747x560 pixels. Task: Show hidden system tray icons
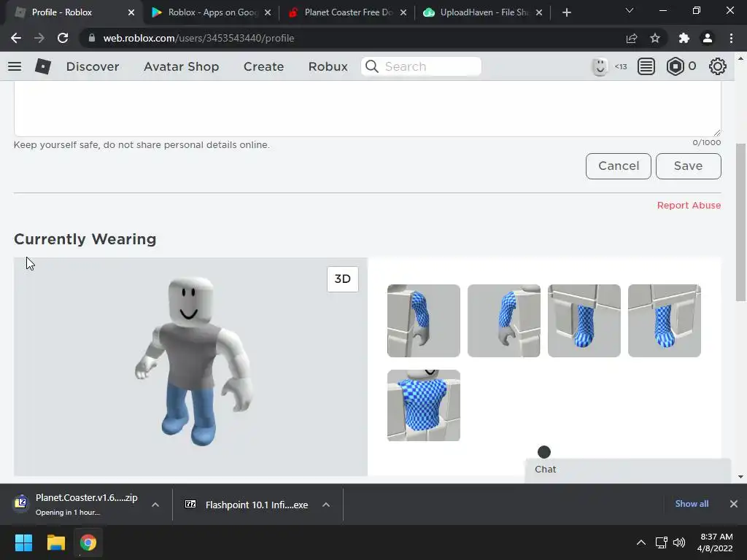(x=641, y=542)
